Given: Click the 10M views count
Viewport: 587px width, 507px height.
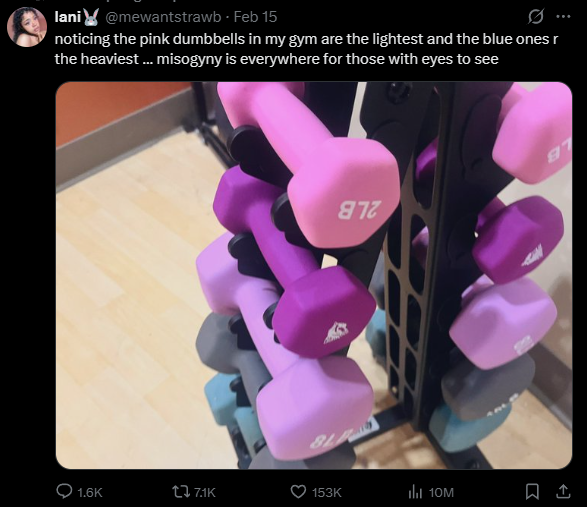Looking at the screenshot, I should pos(441,492).
